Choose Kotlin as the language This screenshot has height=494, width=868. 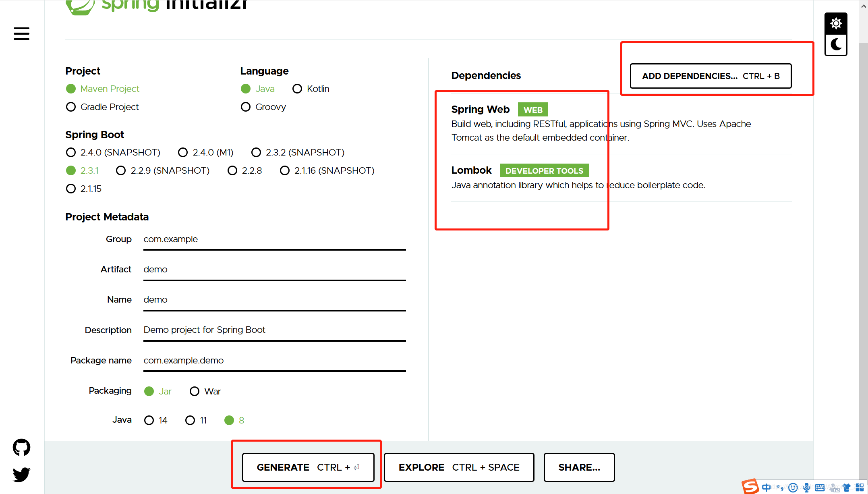297,89
